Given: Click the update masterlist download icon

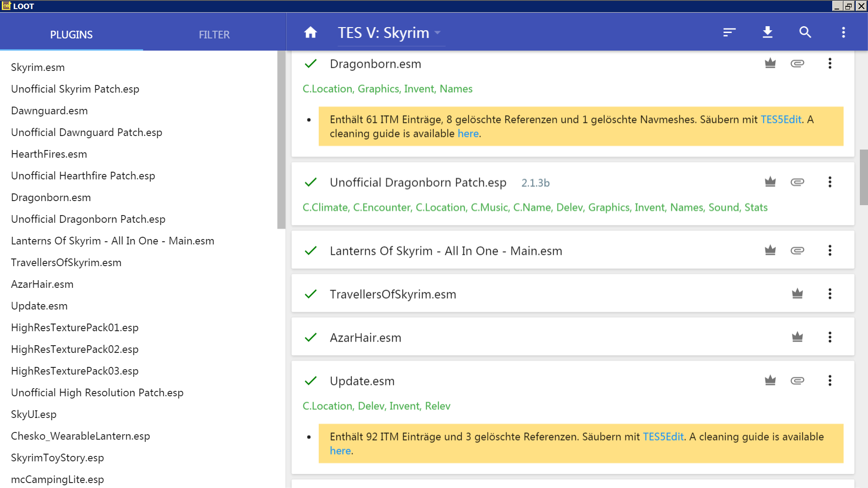Looking at the screenshot, I should click(768, 33).
